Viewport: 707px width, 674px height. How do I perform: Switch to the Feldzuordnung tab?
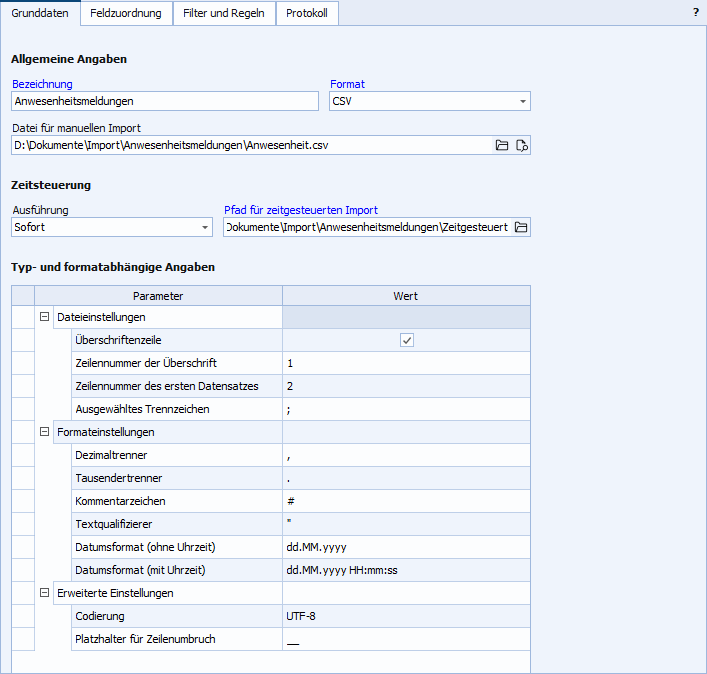click(125, 13)
